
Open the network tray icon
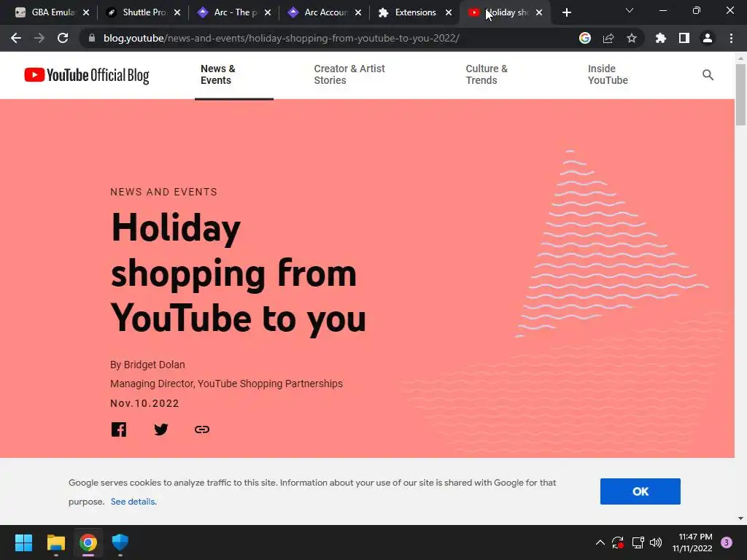click(x=638, y=542)
